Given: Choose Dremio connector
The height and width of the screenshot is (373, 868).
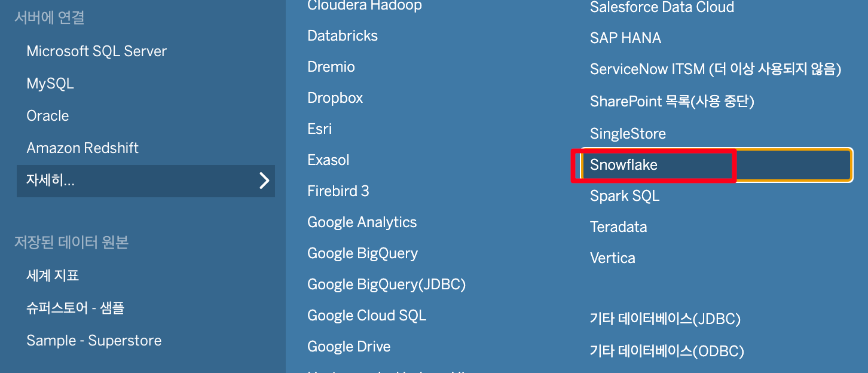Looking at the screenshot, I should pyautogui.click(x=331, y=67).
